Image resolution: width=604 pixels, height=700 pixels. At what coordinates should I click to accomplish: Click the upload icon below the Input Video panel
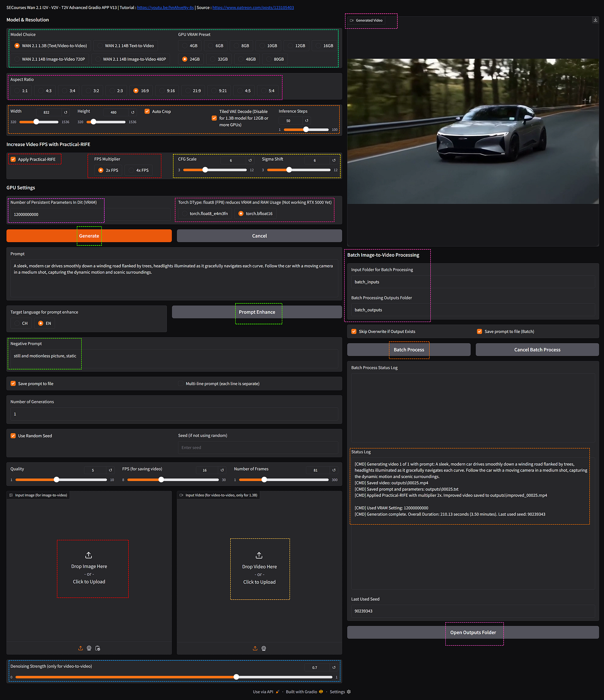pos(255,648)
